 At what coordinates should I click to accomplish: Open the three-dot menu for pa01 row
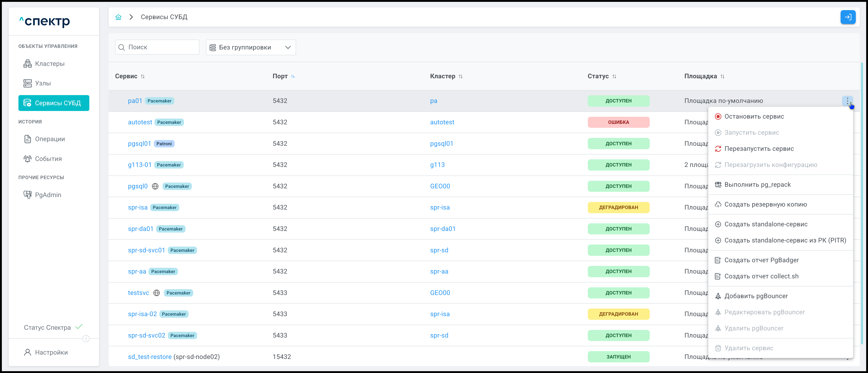847,101
